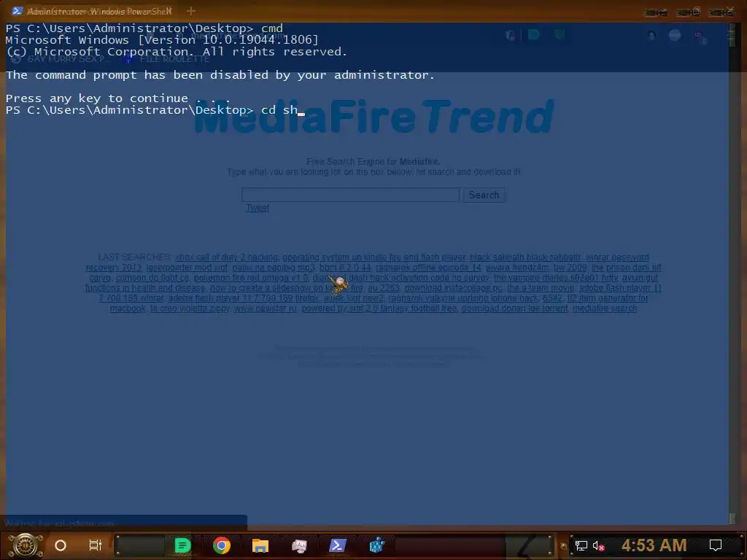Image resolution: width=747 pixels, height=560 pixels.
Task: Open the 'mediafire search' link
Action: 605,308
